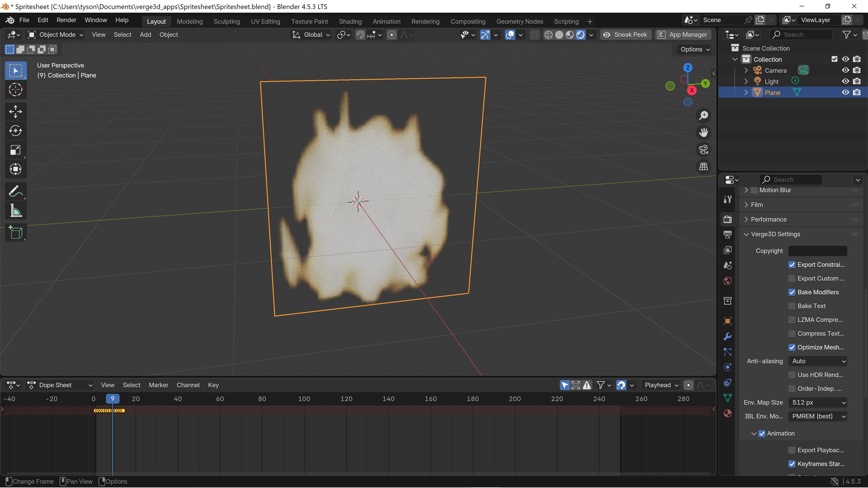Open the Render menu
Viewport: 868px width, 488px height.
click(66, 20)
